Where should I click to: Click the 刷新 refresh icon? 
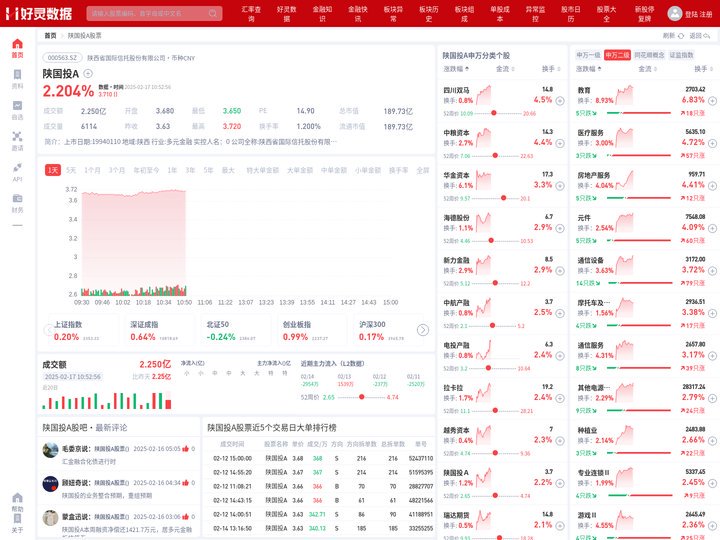tap(681, 35)
